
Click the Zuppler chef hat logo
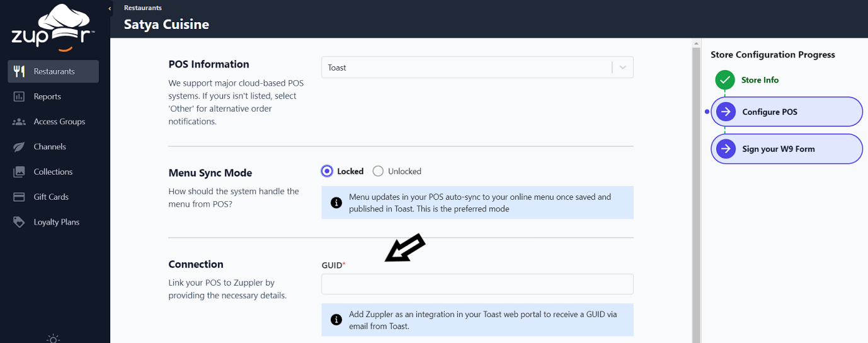click(54, 28)
